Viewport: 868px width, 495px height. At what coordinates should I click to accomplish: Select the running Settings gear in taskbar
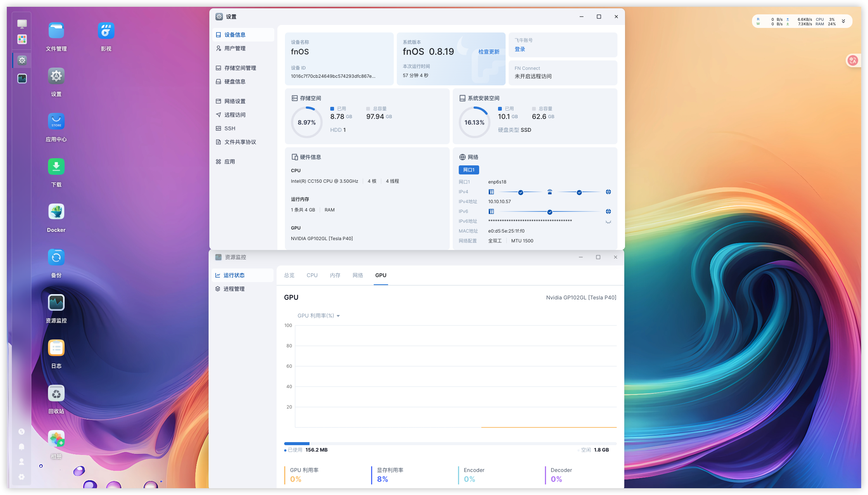pos(22,60)
